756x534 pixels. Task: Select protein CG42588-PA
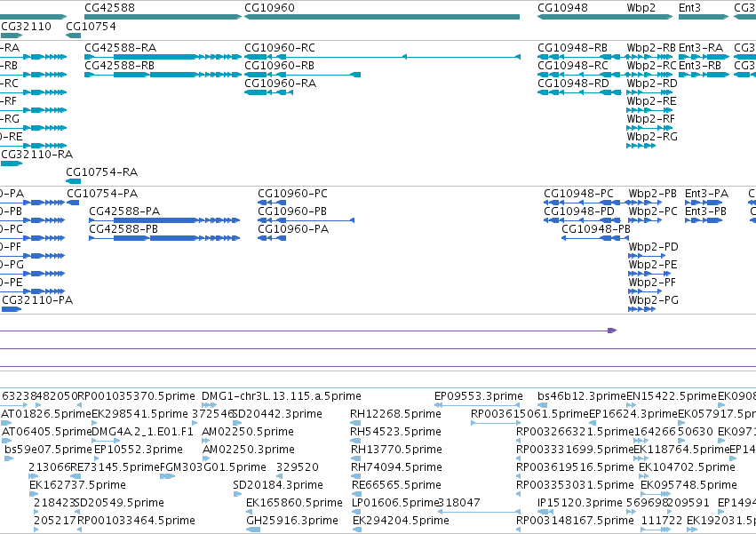pos(124,211)
